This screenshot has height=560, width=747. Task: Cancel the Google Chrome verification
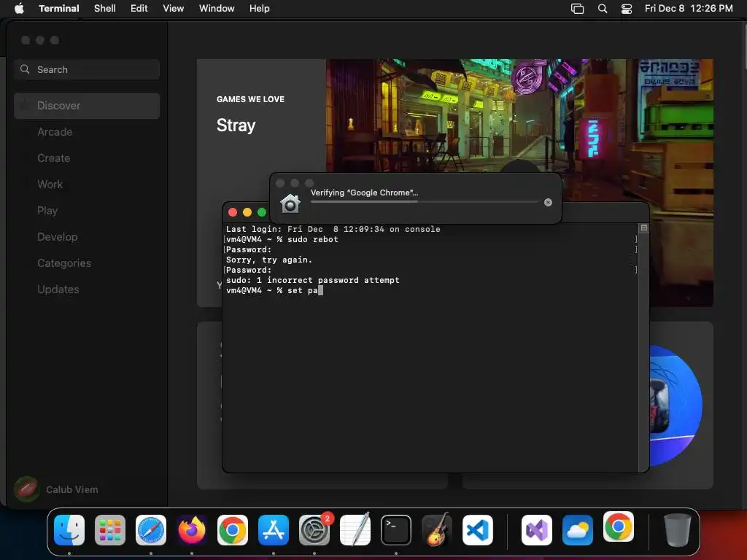(548, 203)
